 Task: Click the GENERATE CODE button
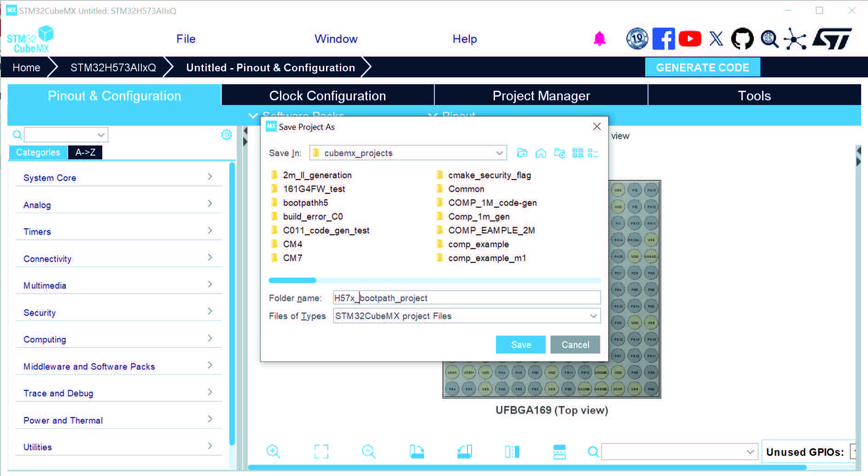point(702,68)
